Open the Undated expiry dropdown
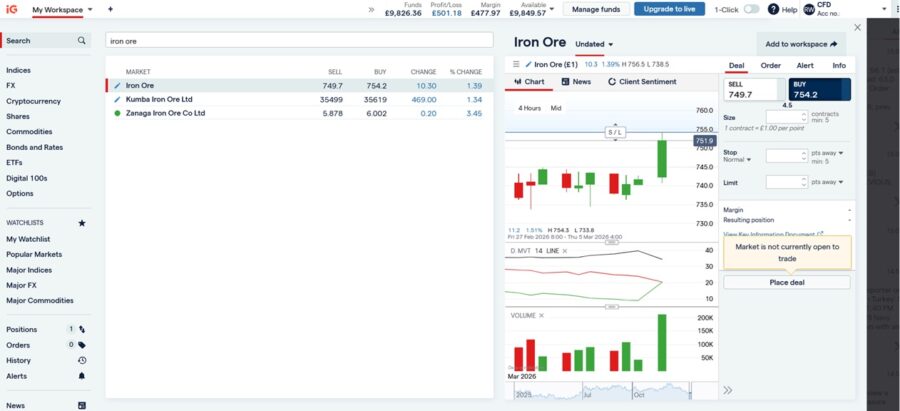 [x=594, y=44]
